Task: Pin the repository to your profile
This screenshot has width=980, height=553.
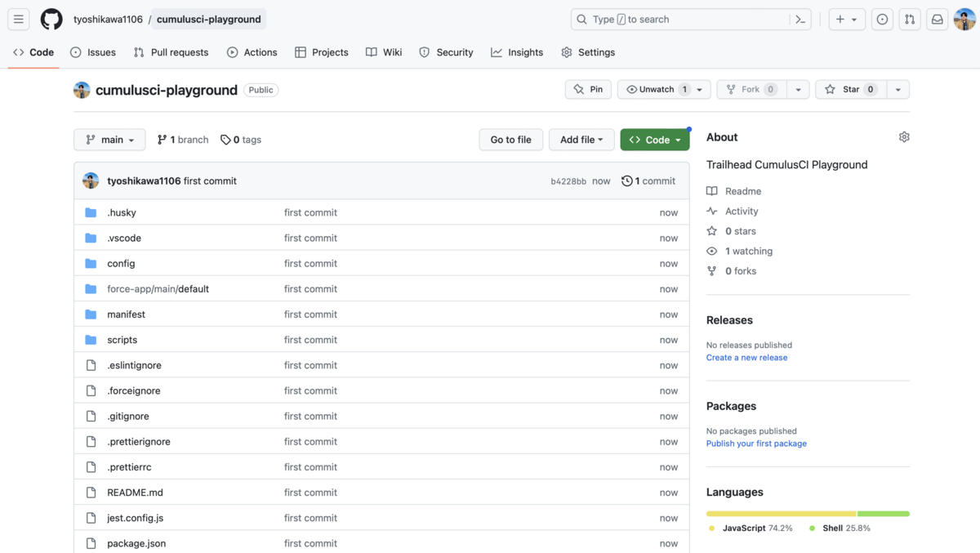Action: (x=588, y=89)
